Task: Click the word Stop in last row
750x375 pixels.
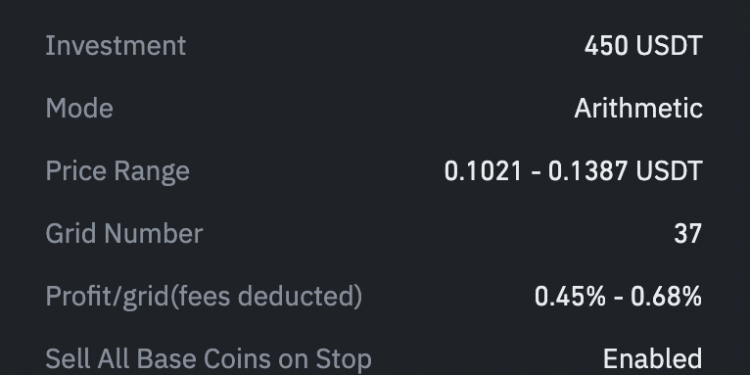Action: click(x=343, y=359)
